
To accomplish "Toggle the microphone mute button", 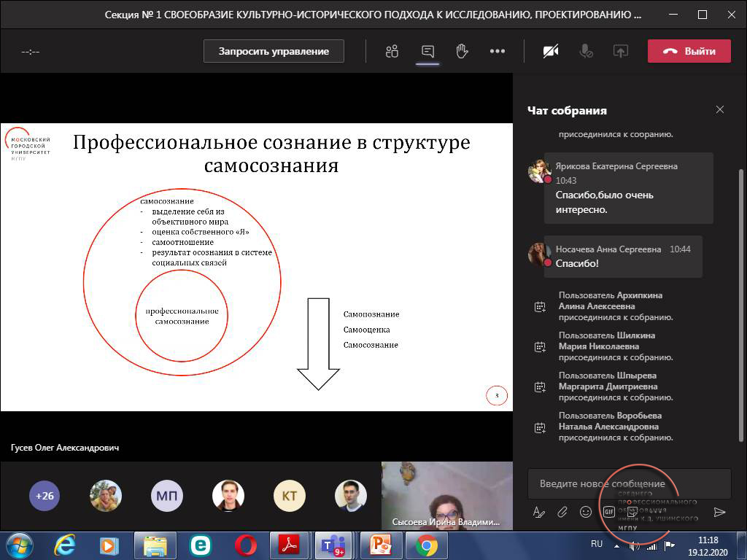I will point(586,51).
